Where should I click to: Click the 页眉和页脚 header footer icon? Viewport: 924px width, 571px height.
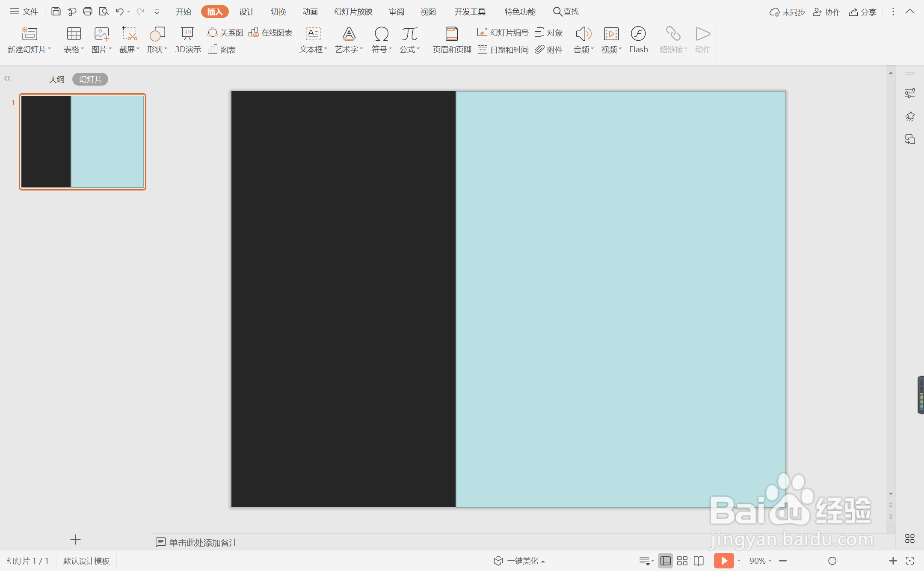pos(452,34)
